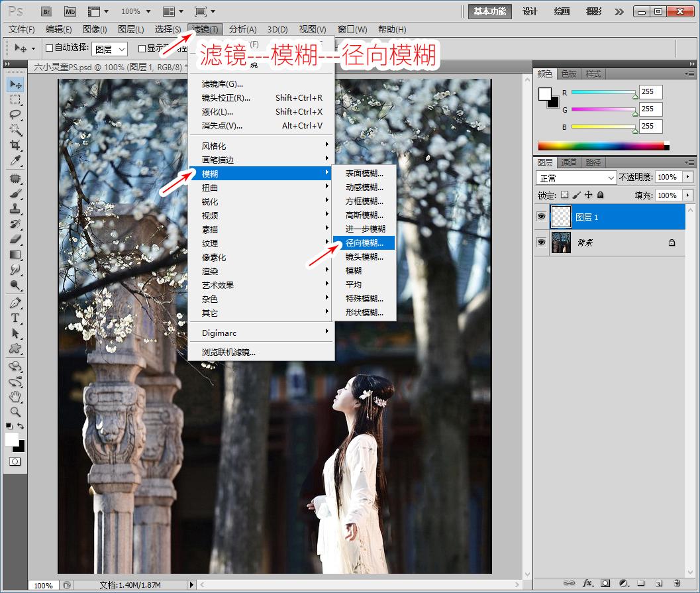Select the Dodge tool
The width and height of the screenshot is (700, 593).
16,284
